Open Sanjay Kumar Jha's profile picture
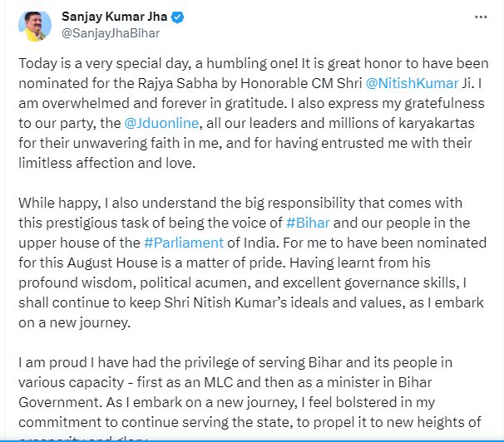This screenshot has height=442, width=504. point(35,26)
